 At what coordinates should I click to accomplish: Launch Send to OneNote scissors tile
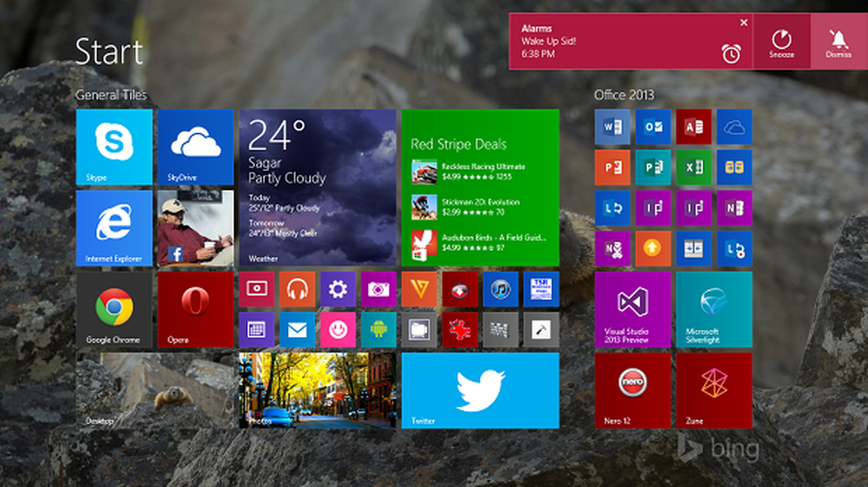point(612,248)
